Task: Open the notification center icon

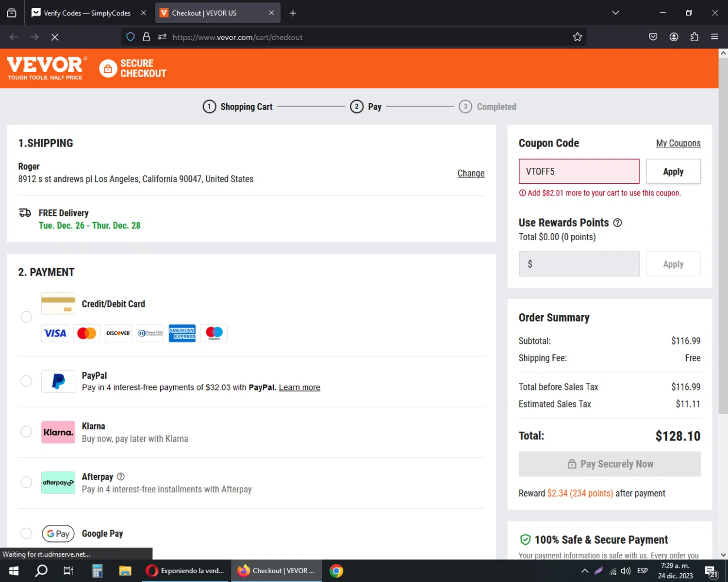Action: click(711, 571)
